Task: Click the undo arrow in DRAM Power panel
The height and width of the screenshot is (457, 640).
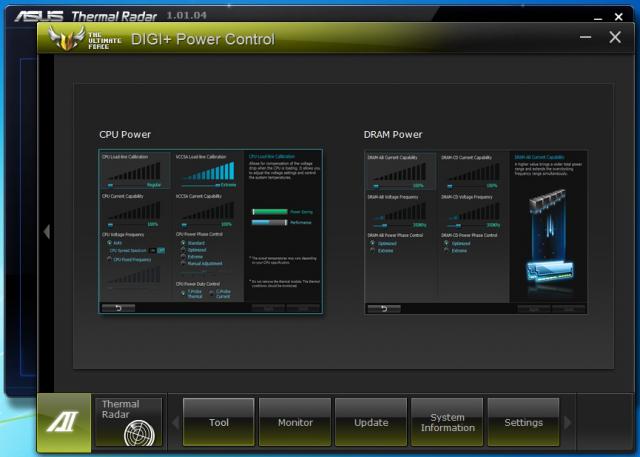Action: pyautogui.click(x=384, y=307)
